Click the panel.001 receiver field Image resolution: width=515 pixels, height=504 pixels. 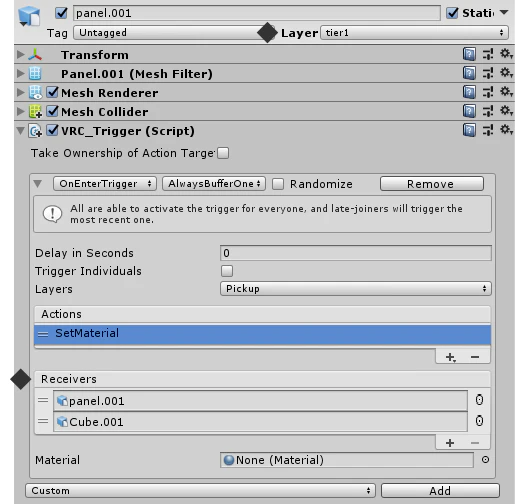coord(260,401)
